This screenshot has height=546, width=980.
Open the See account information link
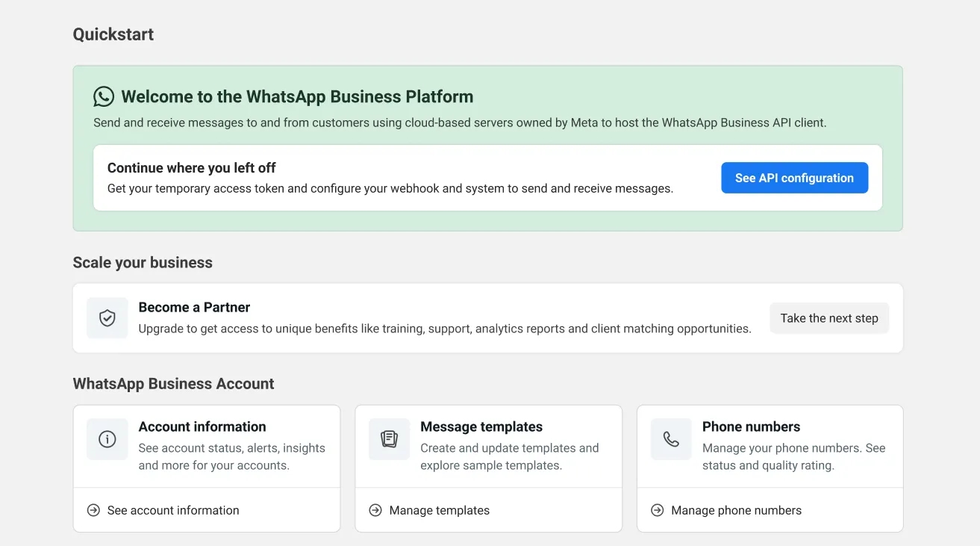tap(173, 510)
